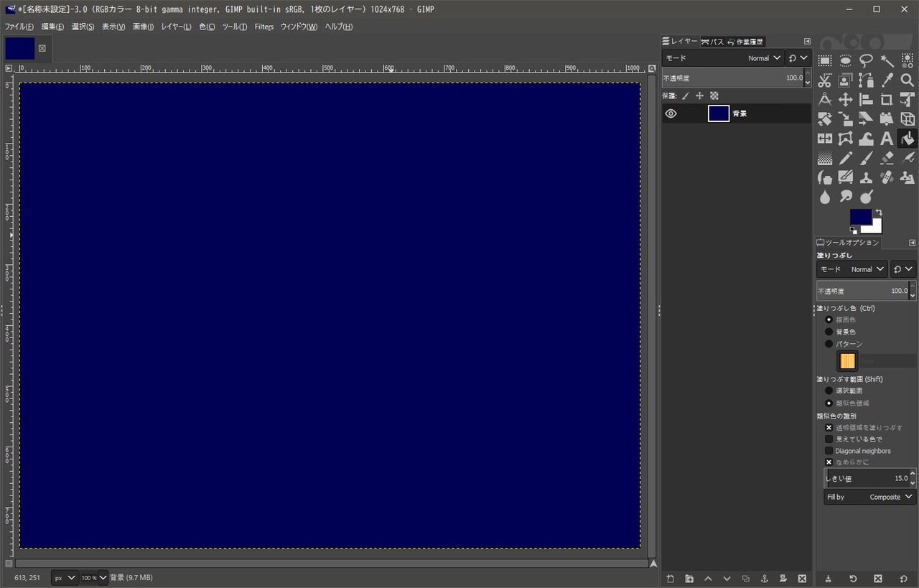Save tool preset button
919x588 pixels.
(x=828, y=579)
